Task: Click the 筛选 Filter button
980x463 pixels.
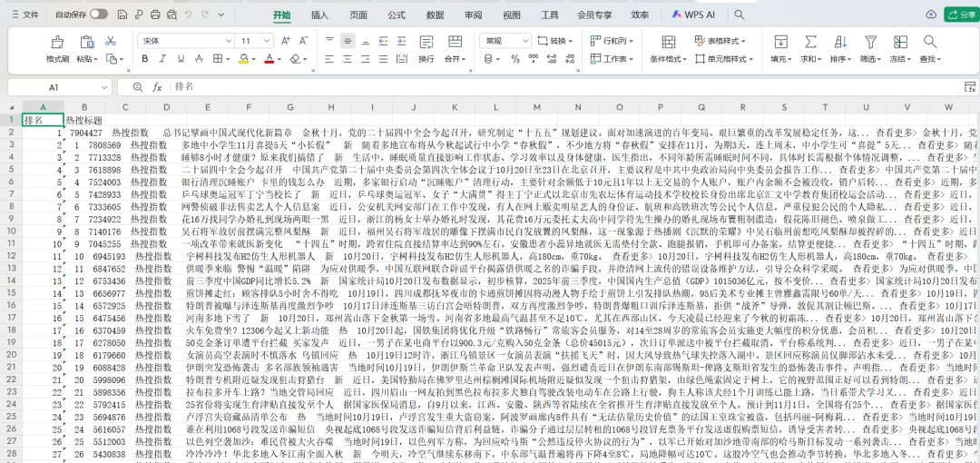Action: pos(870,49)
